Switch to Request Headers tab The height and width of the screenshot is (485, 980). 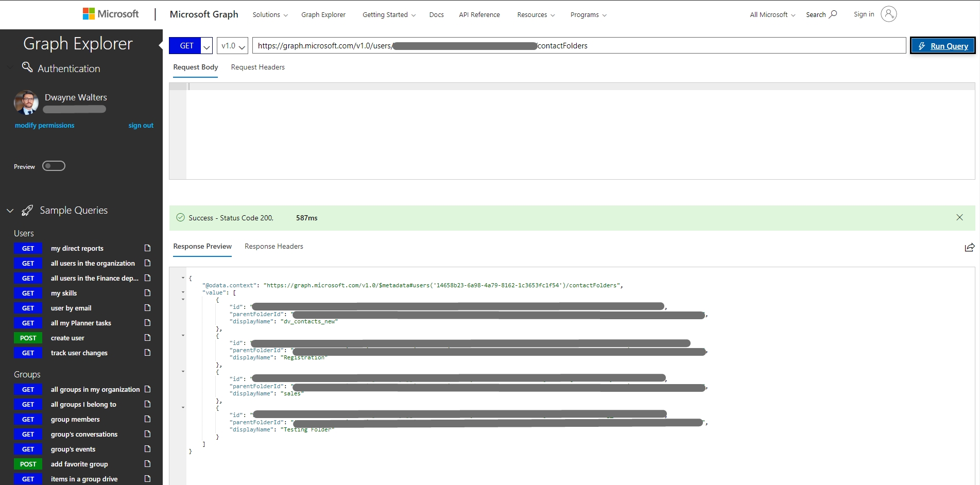pos(258,67)
